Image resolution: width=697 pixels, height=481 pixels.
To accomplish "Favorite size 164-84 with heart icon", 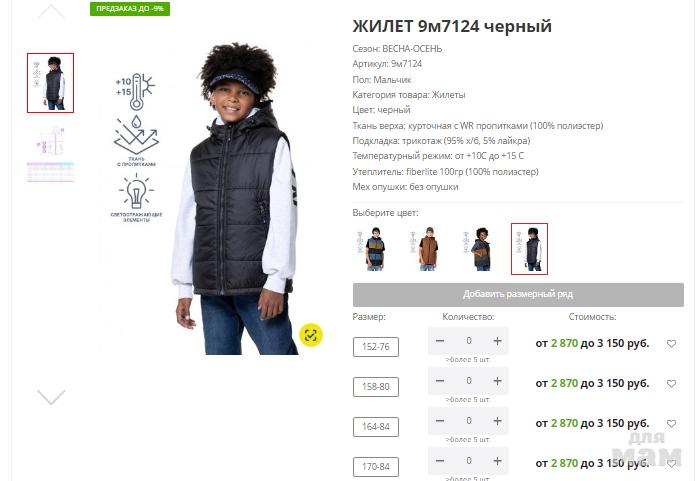I will point(671,424).
